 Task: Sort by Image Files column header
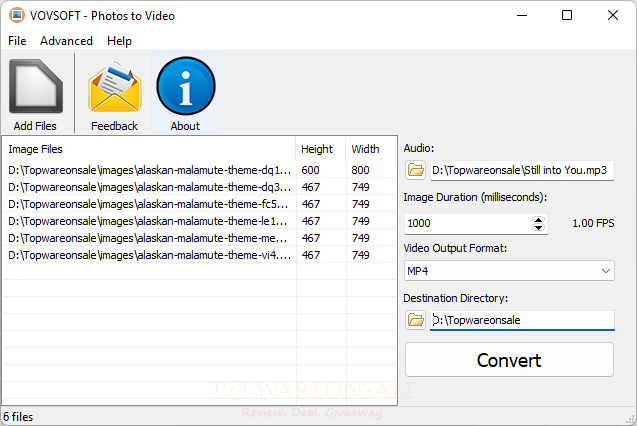point(149,149)
